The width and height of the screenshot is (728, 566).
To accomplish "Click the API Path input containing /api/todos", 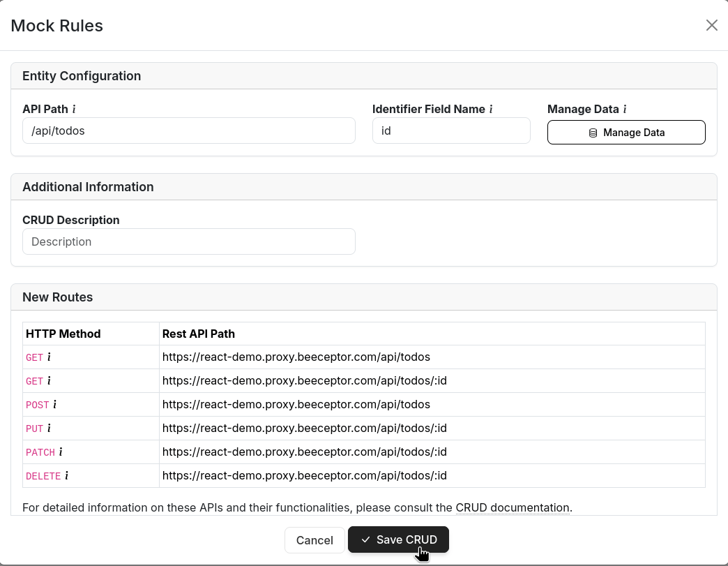I will click(x=188, y=131).
